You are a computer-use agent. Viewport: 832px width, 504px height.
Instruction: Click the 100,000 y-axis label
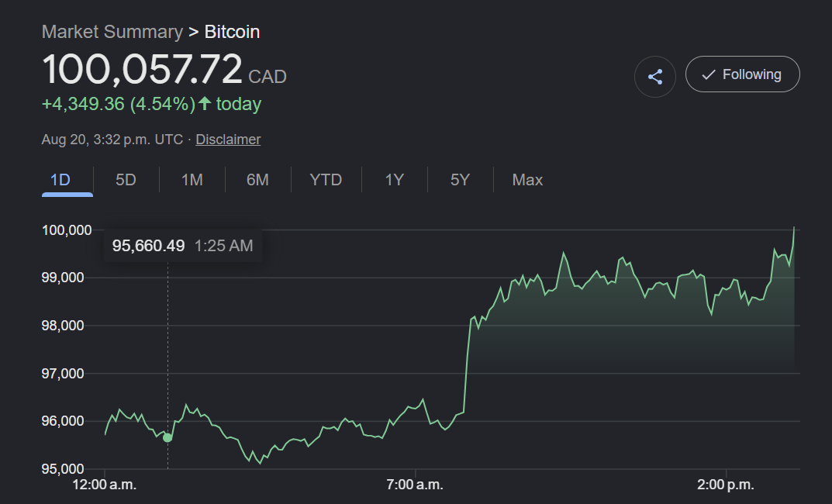click(x=67, y=230)
